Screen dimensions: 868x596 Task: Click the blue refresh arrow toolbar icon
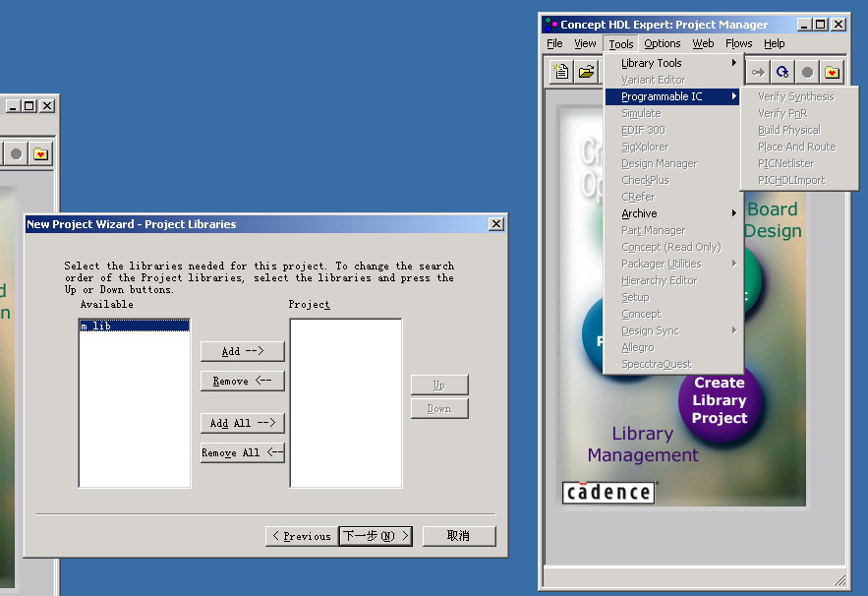[x=782, y=72]
